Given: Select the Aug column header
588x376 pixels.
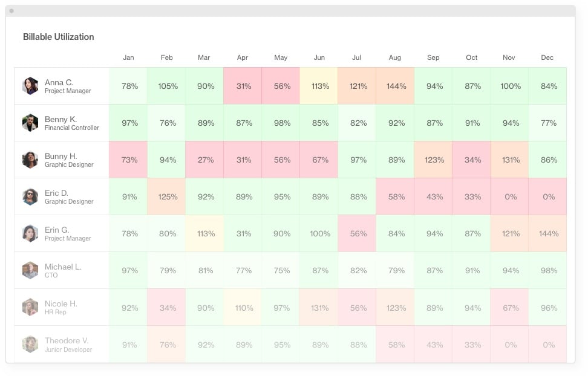Looking at the screenshot, I should [x=395, y=57].
